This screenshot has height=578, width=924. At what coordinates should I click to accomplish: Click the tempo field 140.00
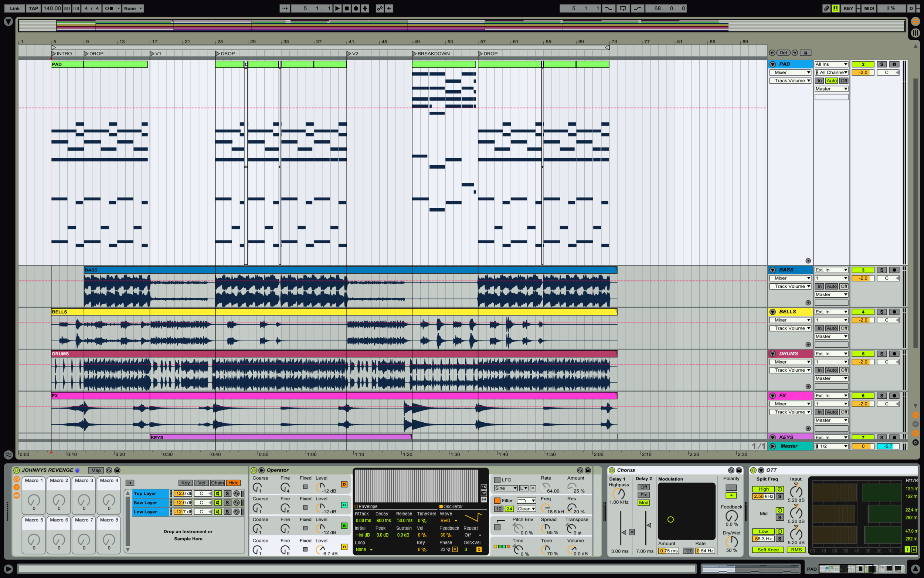coord(52,8)
